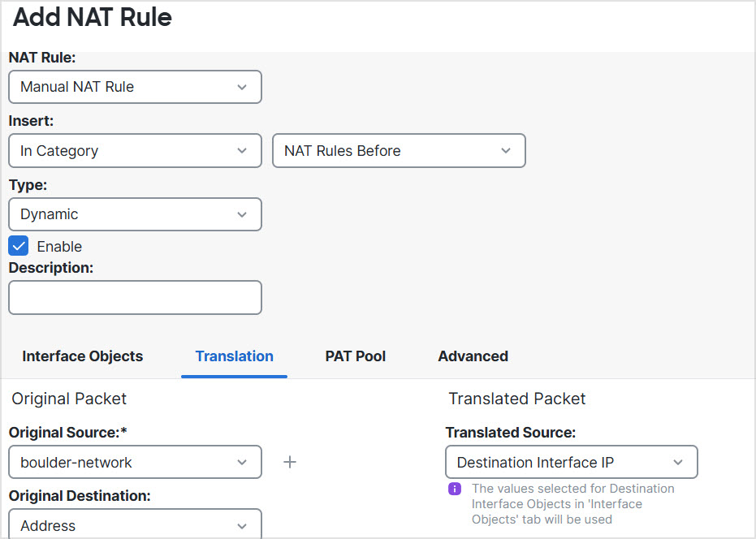Screen dimensions: 756x539
Task: Expand the In Category insert dropdown
Action: [135, 151]
